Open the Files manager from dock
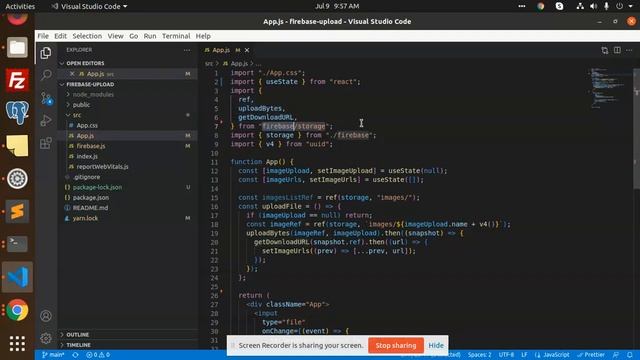 [17, 47]
